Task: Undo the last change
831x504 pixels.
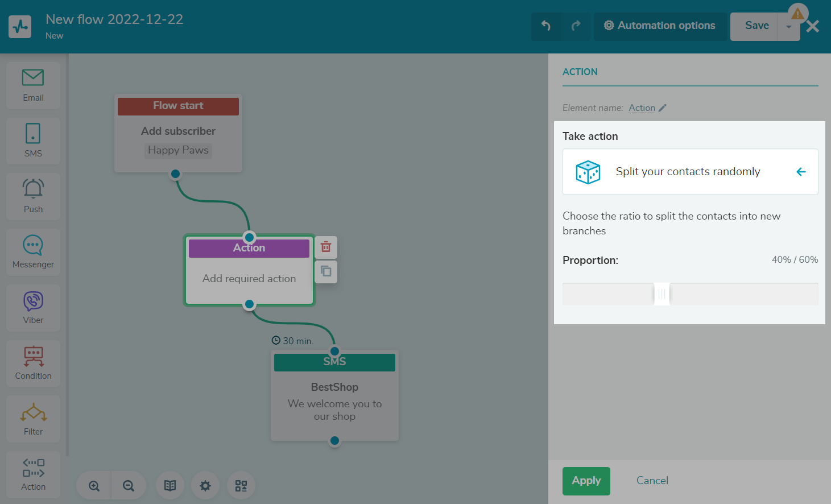Action: 546,26
